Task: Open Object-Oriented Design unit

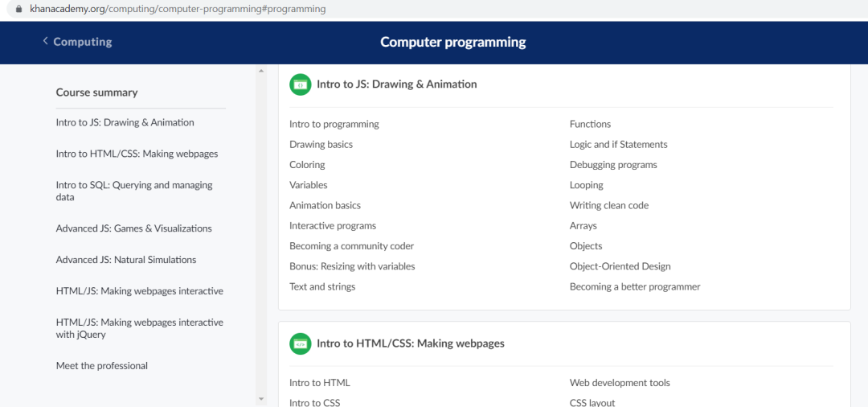Action: 620,266
